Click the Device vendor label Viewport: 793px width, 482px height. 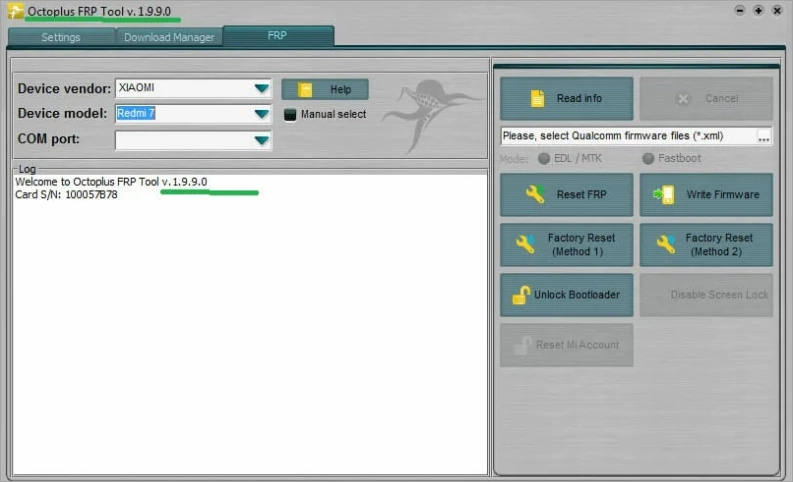point(64,89)
